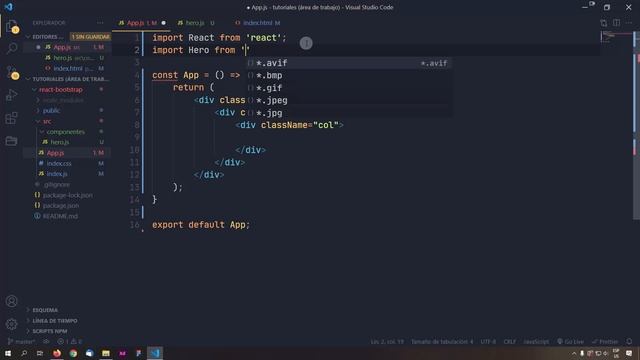Open the Source Control view

click(11, 72)
